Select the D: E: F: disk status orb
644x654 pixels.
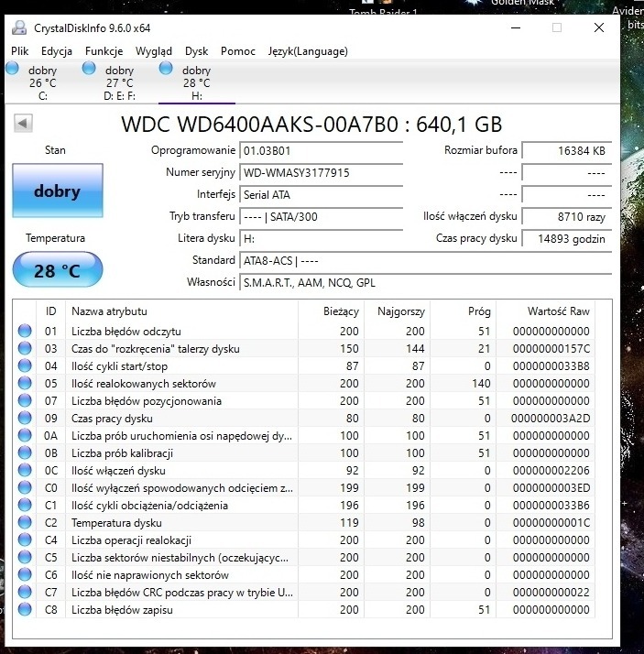coord(89,69)
